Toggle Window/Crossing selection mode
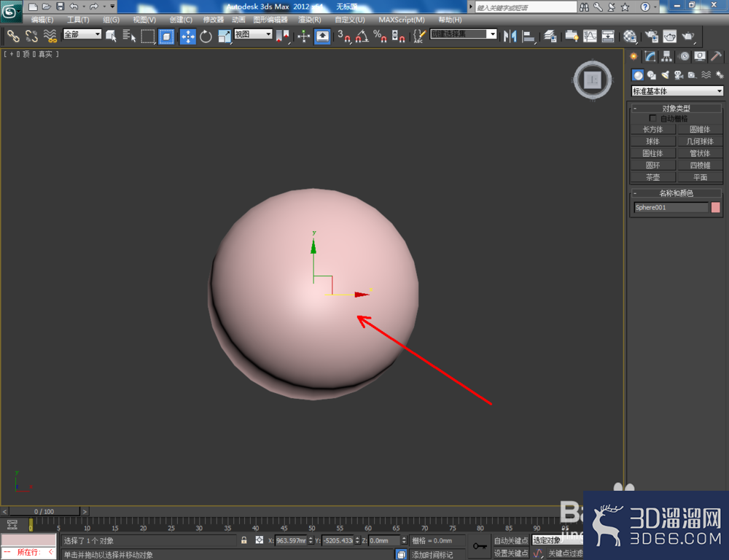This screenshot has height=560, width=729. pyautogui.click(x=166, y=36)
